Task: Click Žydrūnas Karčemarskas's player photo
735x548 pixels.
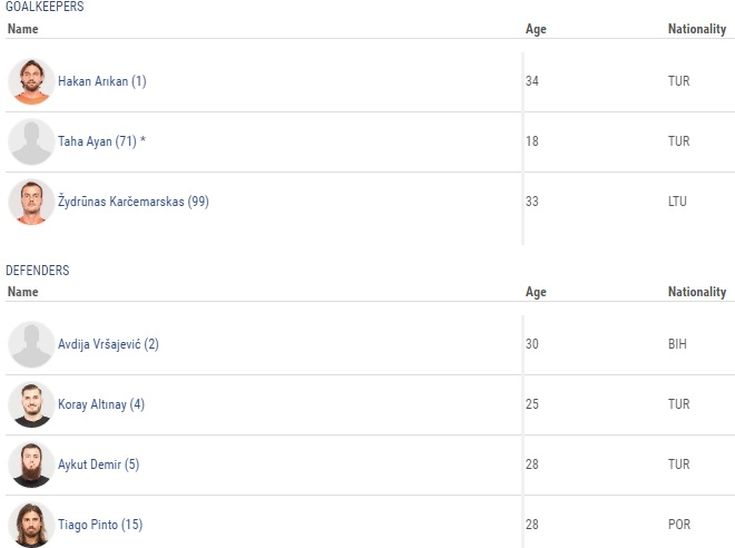Action: [x=31, y=202]
